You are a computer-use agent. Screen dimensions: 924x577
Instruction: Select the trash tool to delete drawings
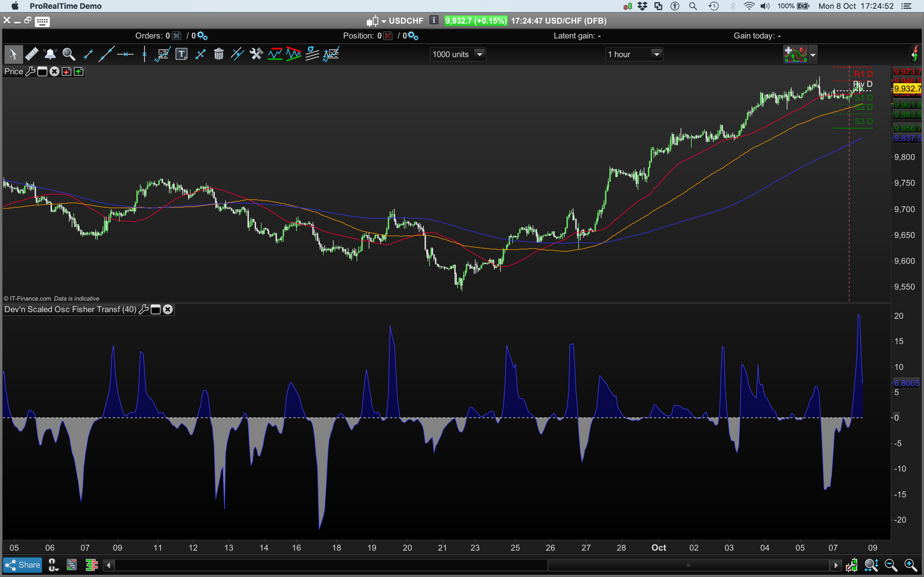tap(219, 54)
